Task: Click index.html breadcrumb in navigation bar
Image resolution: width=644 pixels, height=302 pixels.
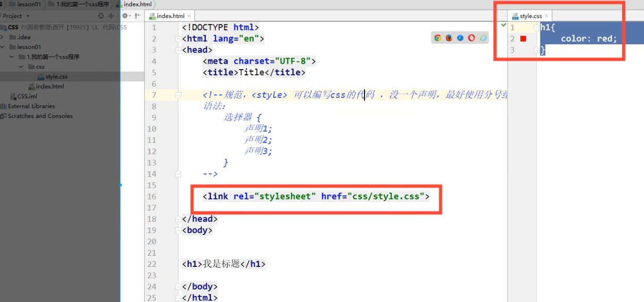Action: (134, 4)
